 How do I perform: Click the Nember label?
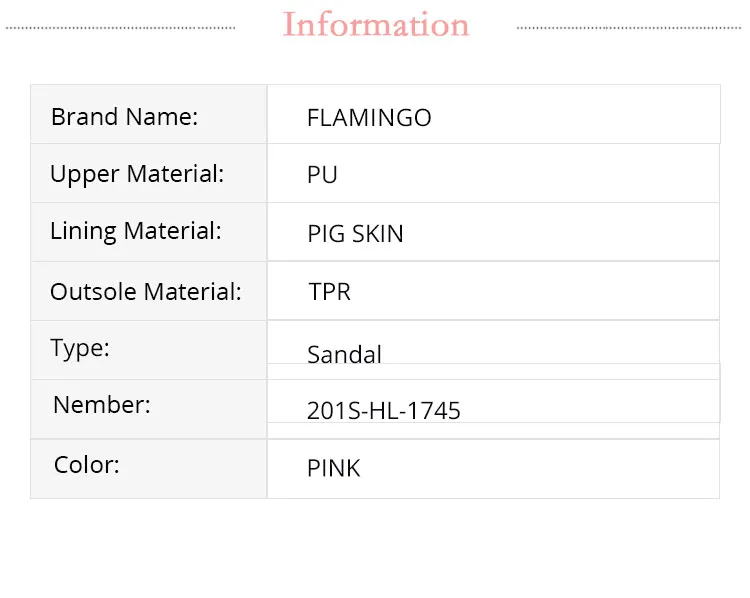pos(102,405)
